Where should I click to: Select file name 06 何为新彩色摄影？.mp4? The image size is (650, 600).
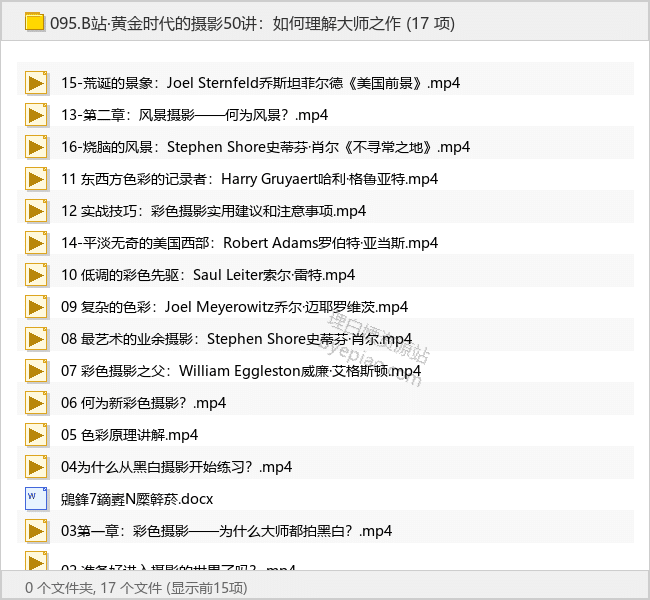pos(143,403)
